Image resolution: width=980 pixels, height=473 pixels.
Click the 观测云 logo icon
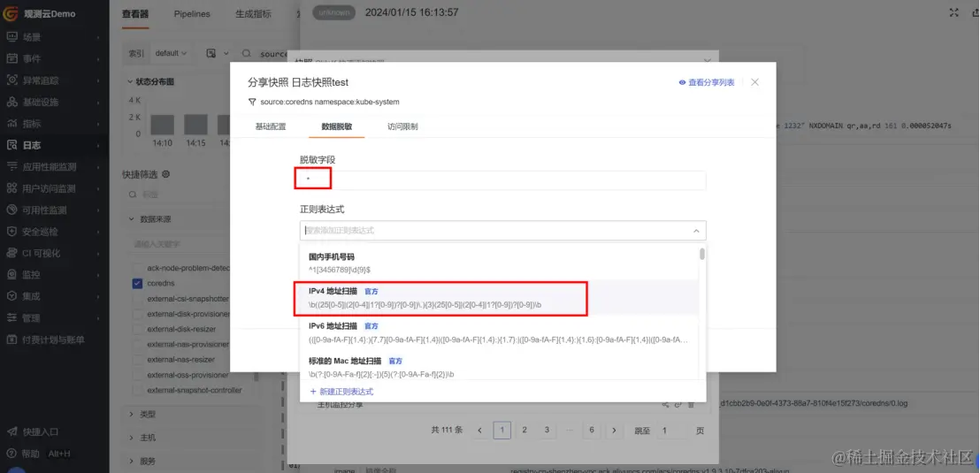[x=12, y=13]
